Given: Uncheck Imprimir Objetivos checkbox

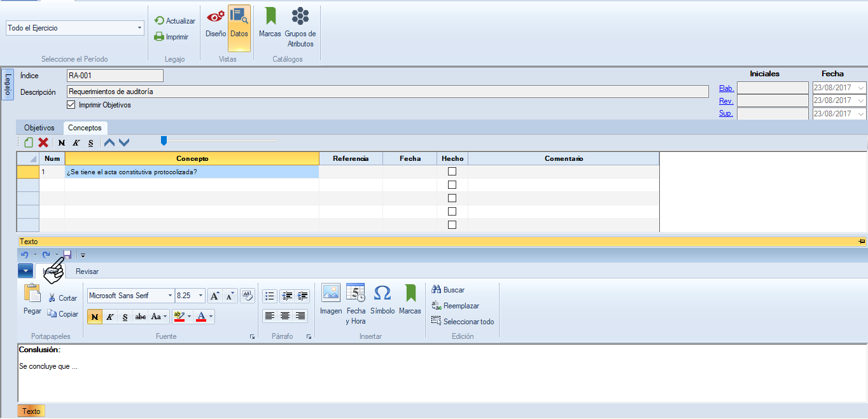Looking at the screenshot, I should click(71, 105).
